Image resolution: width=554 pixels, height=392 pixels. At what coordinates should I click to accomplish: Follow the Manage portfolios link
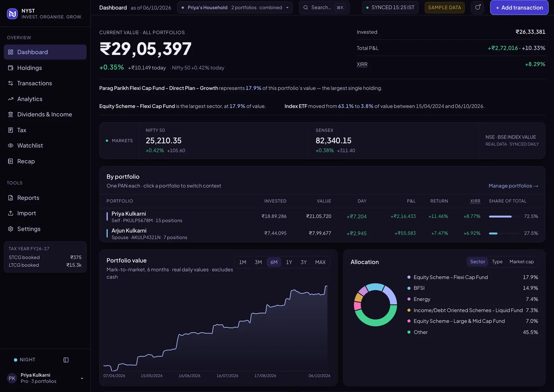coord(513,186)
